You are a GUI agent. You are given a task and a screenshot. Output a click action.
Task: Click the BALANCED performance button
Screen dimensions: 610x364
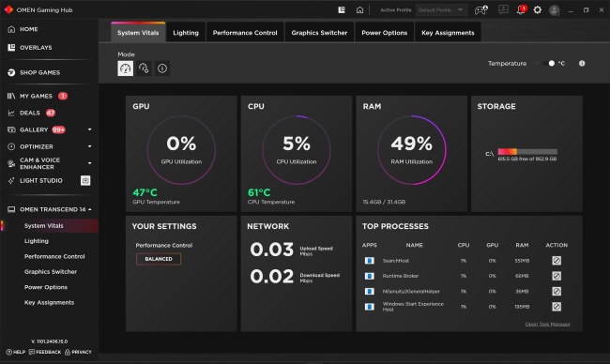(159, 259)
